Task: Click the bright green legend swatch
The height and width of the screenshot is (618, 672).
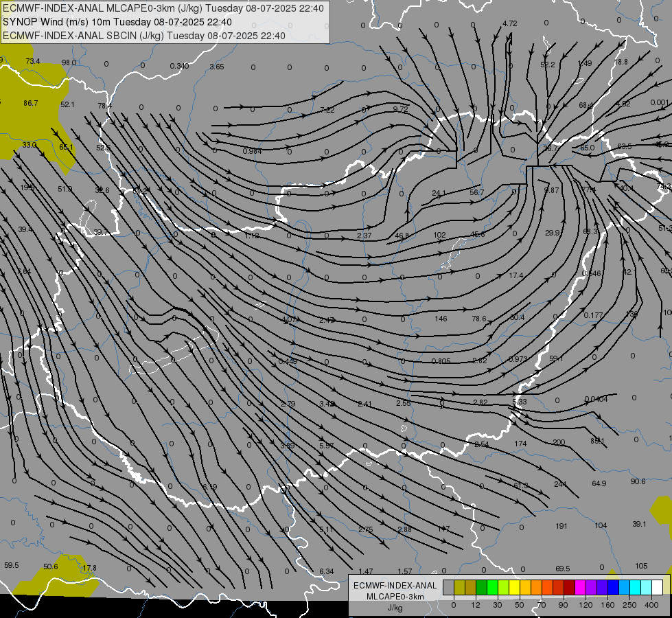Action: pyautogui.click(x=493, y=587)
